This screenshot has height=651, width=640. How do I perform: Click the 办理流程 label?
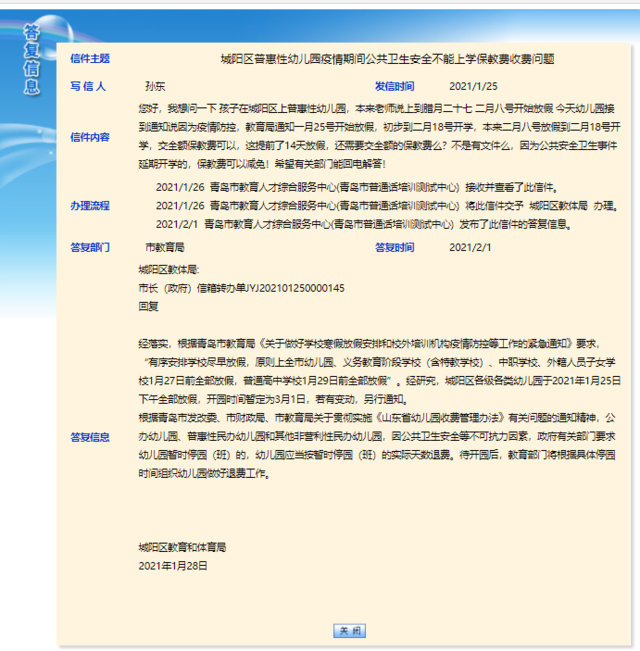pyautogui.click(x=90, y=206)
